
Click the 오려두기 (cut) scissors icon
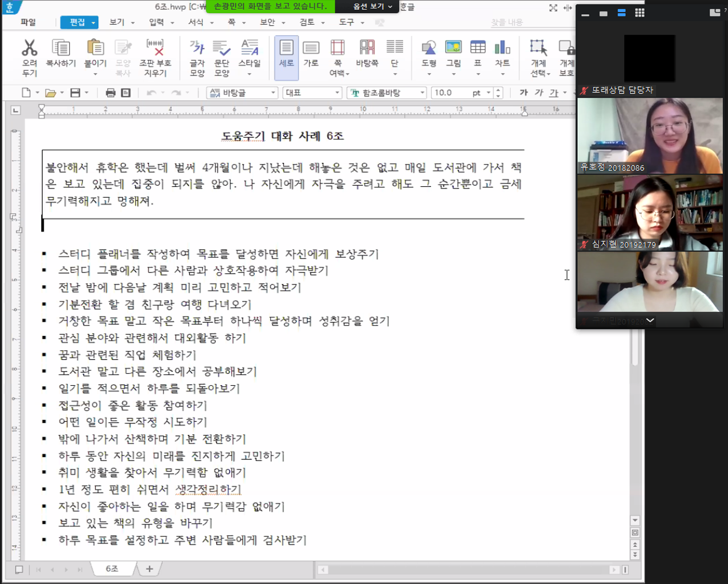pos(29,48)
